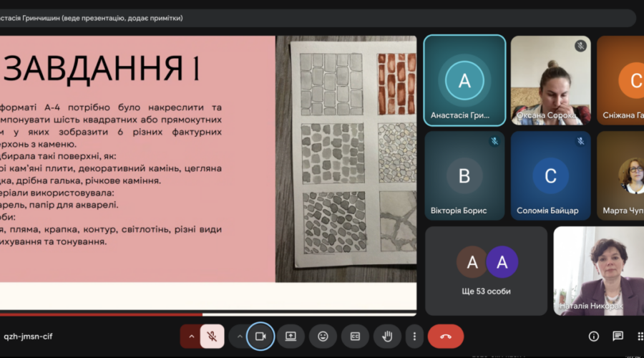Leave the call with red hang-up button
This screenshot has width=644, height=358.
446,337
